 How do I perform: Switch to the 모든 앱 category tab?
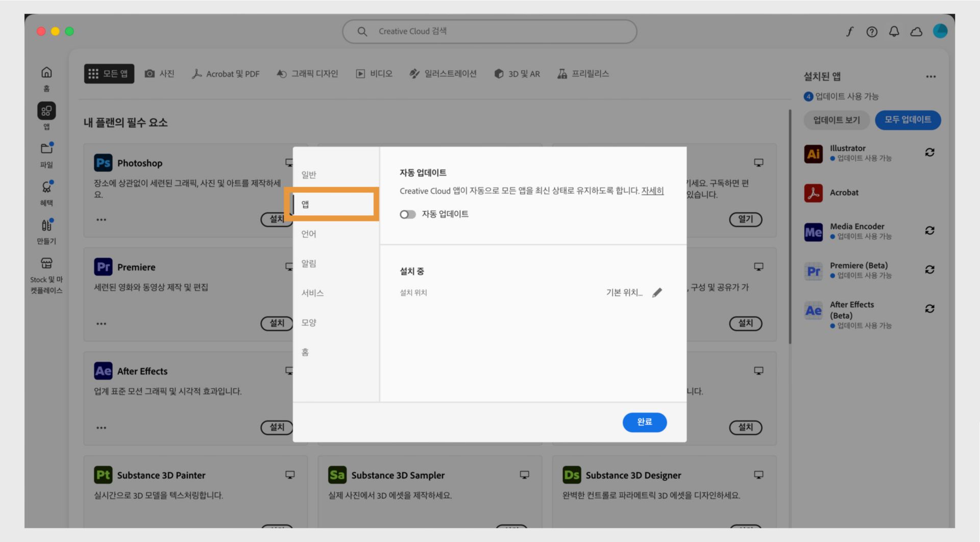pos(109,74)
